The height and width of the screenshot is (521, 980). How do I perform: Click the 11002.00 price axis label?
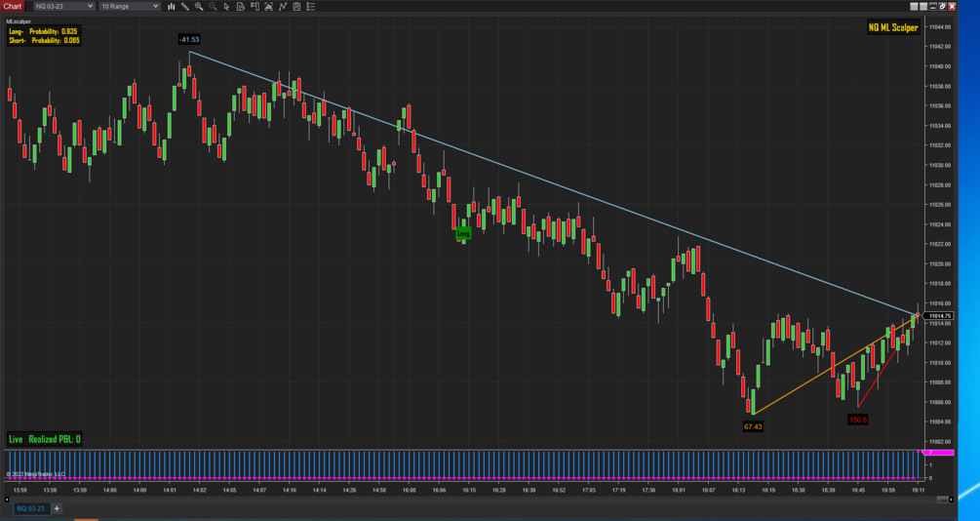coord(939,442)
